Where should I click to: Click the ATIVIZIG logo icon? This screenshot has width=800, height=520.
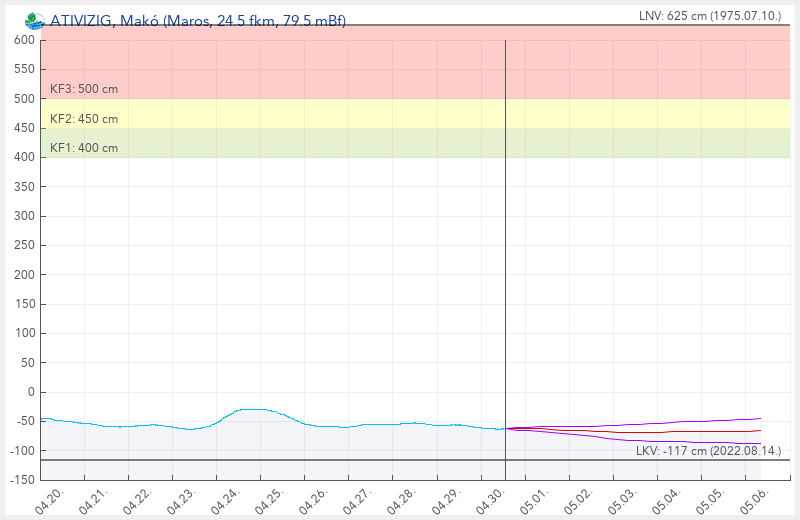tap(35, 20)
